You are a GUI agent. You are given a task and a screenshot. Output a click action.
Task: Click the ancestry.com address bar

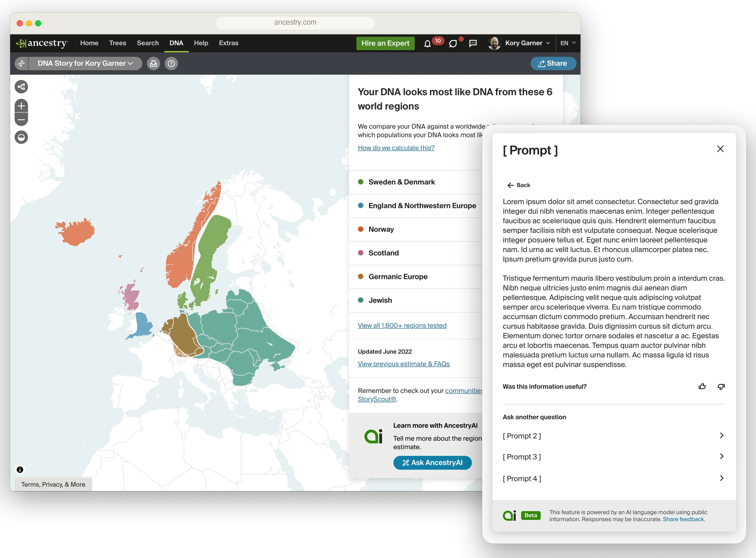point(295,23)
